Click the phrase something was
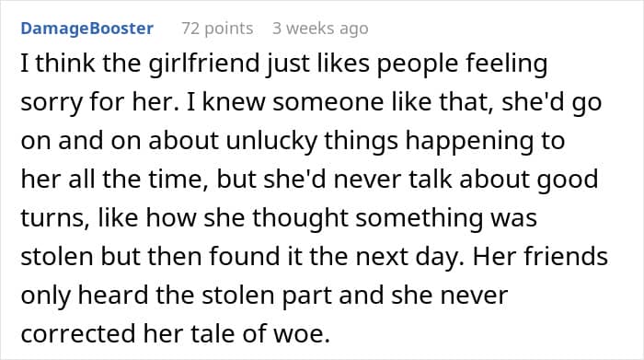 (x=446, y=218)
